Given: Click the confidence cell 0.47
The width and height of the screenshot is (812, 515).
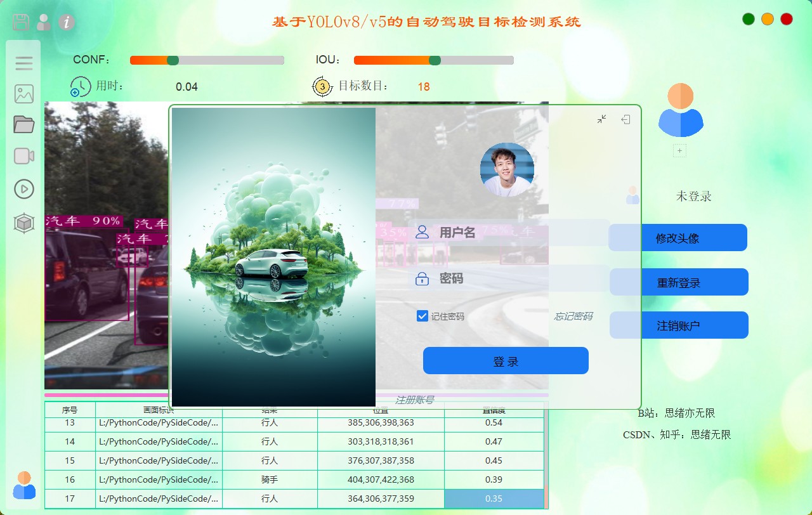Looking at the screenshot, I should click(x=494, y=441).
